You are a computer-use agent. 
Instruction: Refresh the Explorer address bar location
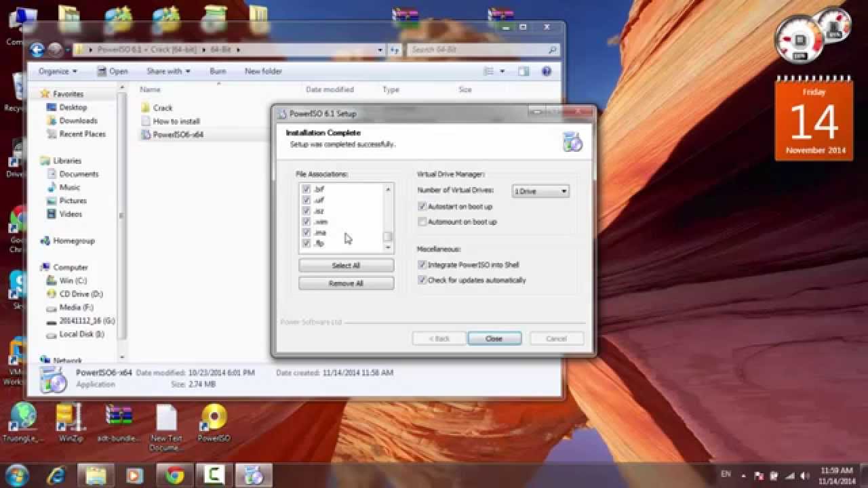(395, 49)
